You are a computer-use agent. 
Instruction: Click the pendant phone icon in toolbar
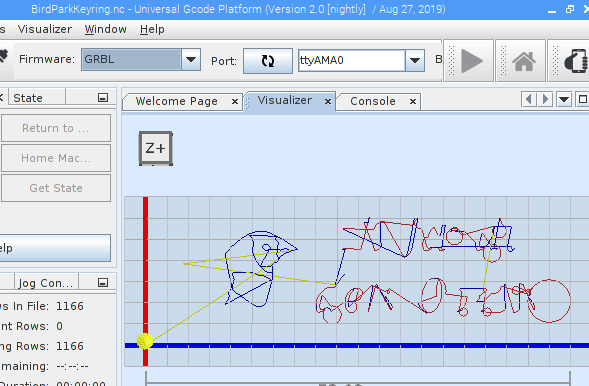pos(575,61)
